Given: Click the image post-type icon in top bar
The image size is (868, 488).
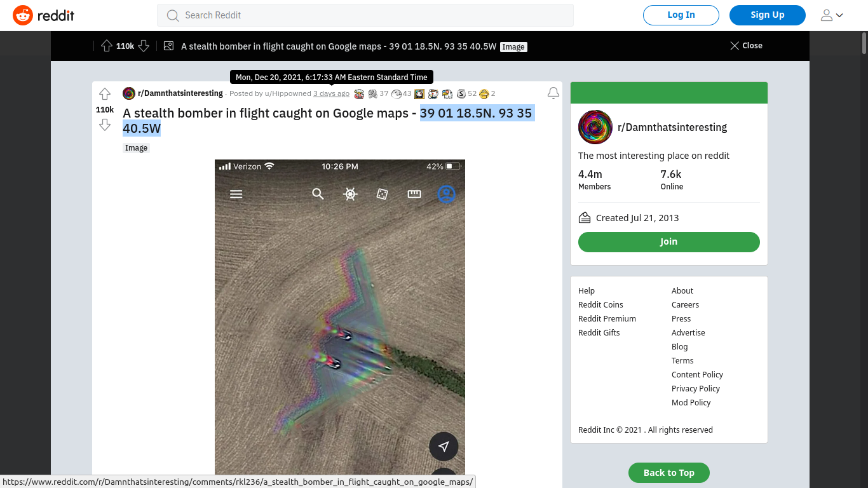Looking at the screenshot, I should coord(168,46).
